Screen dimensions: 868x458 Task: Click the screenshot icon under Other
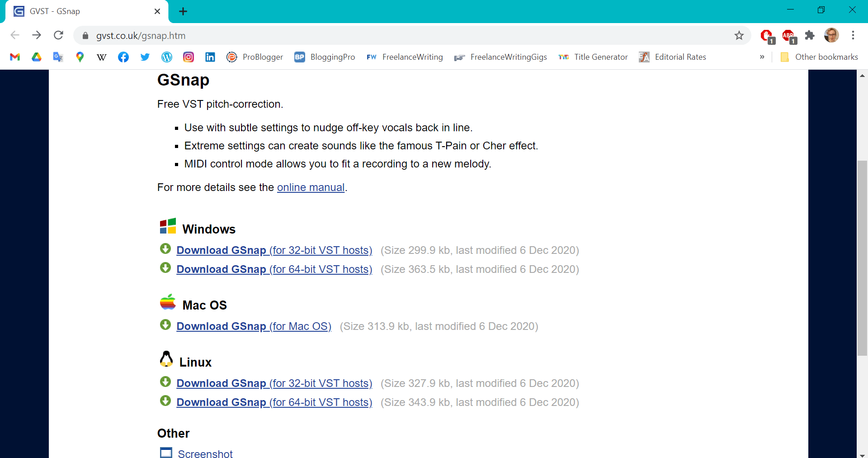point(166,453)
